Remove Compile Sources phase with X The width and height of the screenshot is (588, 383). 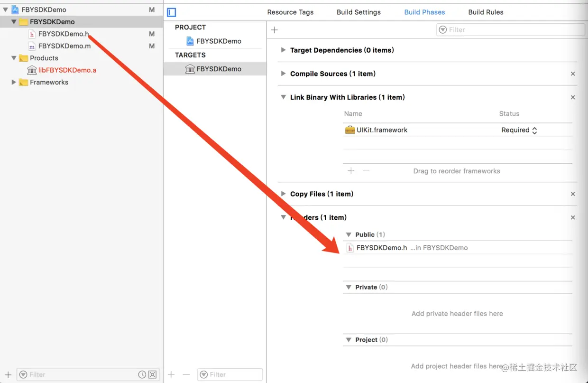[x=573, y=74]
